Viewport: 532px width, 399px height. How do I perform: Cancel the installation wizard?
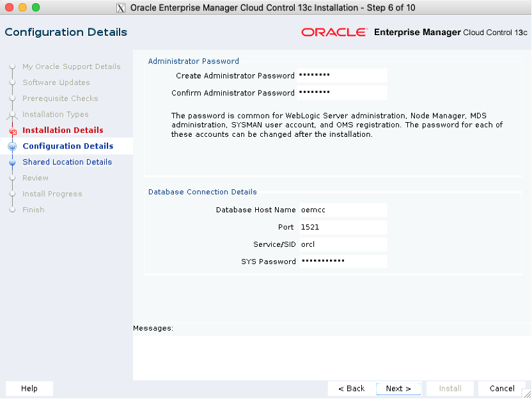[502, 389]
